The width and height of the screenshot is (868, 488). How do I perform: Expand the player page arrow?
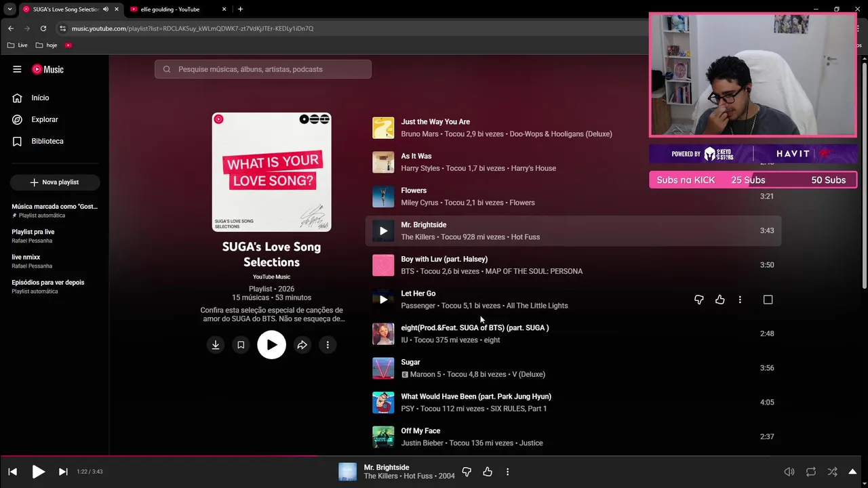pyautogui.click(x=853, y=472)
